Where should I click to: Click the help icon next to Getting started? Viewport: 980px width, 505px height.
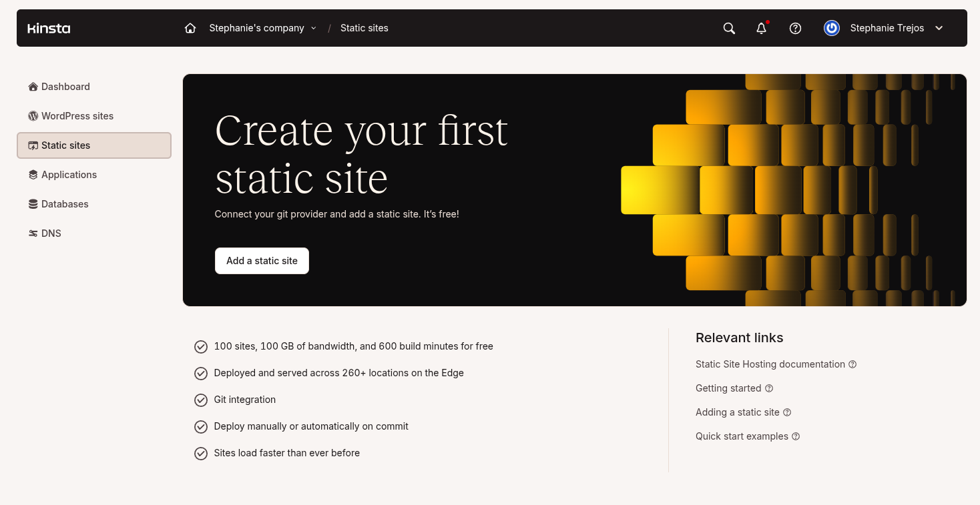coord(769,388)
